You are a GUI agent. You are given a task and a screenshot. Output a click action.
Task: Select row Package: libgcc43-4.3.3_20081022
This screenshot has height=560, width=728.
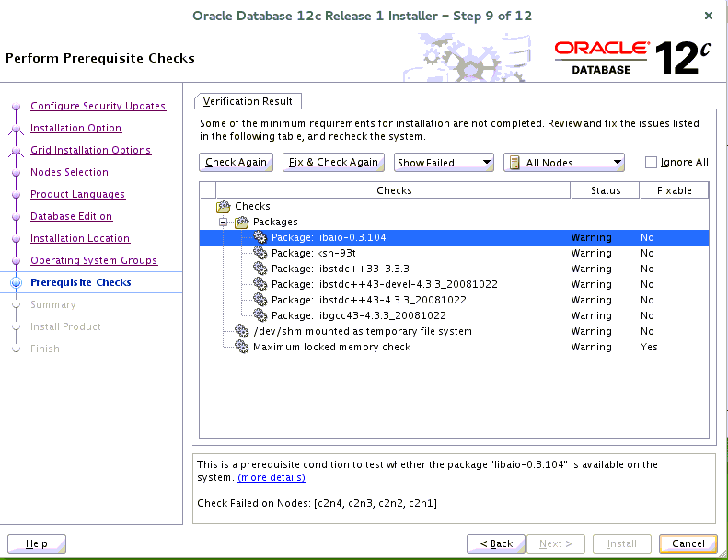(454, 315)
